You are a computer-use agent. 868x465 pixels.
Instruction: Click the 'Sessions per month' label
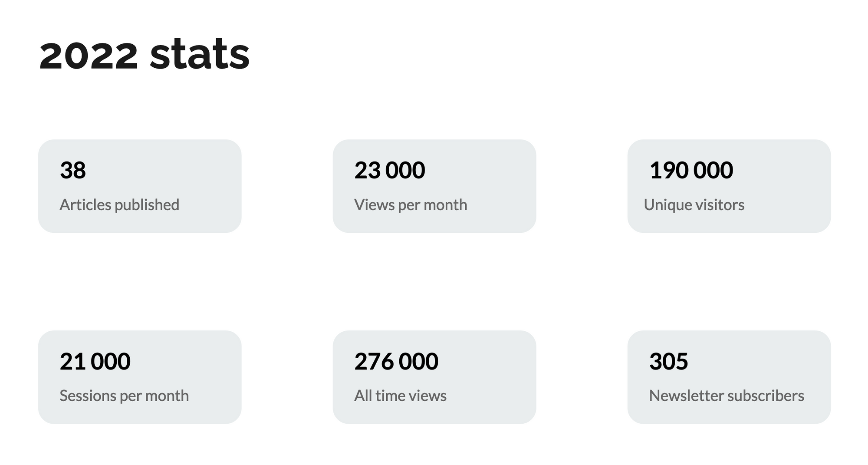pyautogui.click(x=124, y=396)
